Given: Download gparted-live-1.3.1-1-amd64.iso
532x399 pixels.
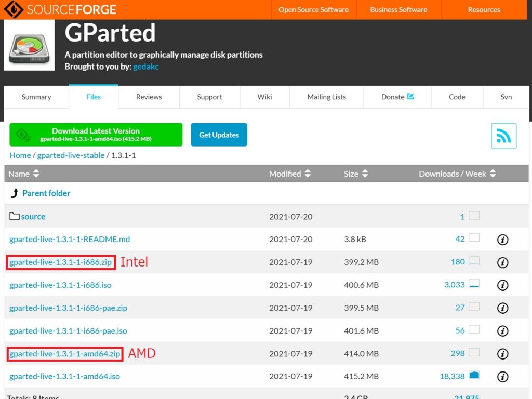Looking at the screenshot, I should click(64, 376).
